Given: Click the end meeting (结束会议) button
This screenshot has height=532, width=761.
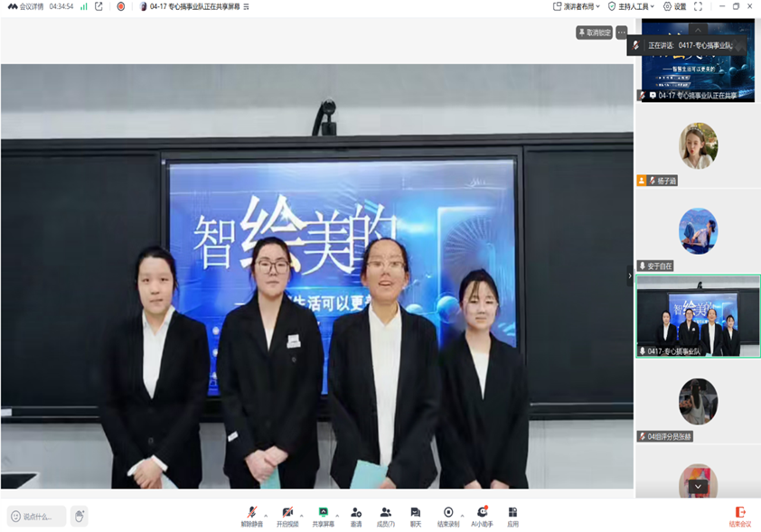Looking at the screenshot, I should coord(740,517).
